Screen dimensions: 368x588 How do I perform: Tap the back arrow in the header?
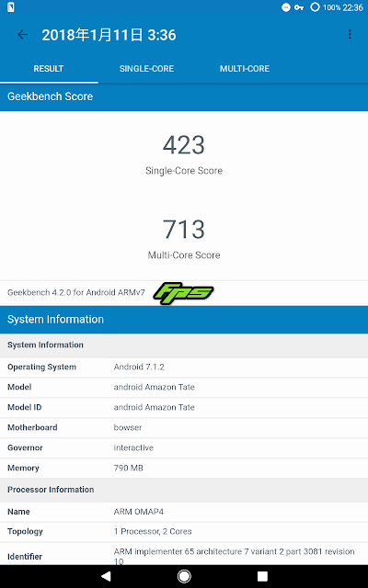(x=22, y=35)
